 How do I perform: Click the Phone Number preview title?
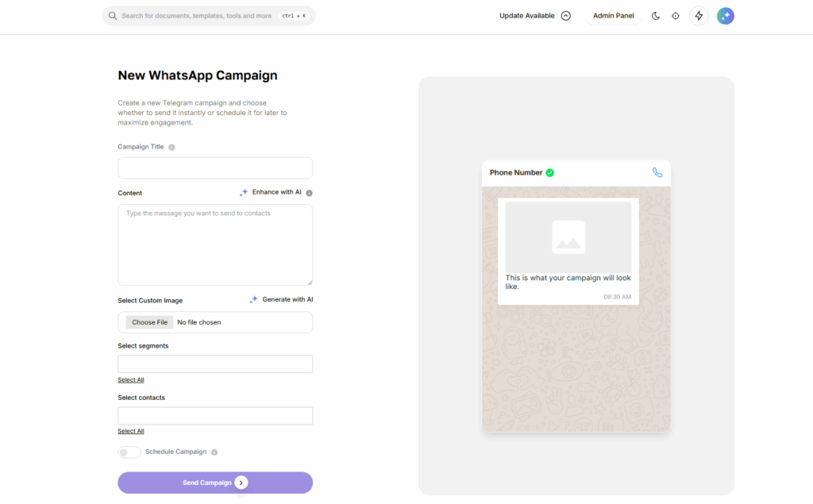click(x=516, y=173)
